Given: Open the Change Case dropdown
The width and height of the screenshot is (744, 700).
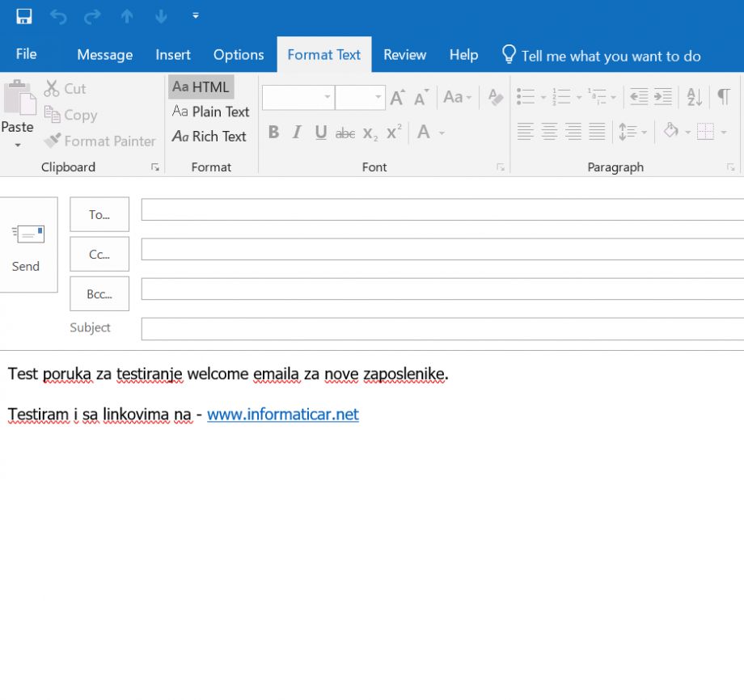Looking at the screenshot, I should [458, 96].
